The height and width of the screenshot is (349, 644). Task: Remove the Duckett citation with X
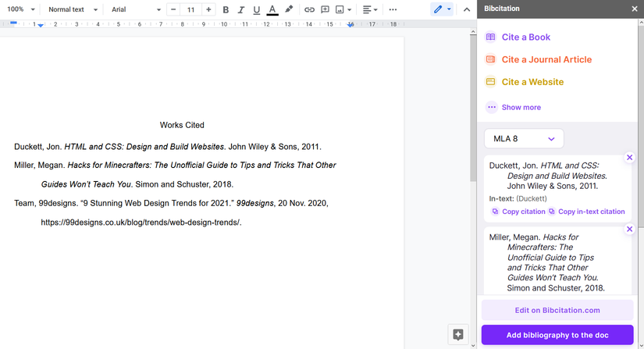(x=630, y=158)
